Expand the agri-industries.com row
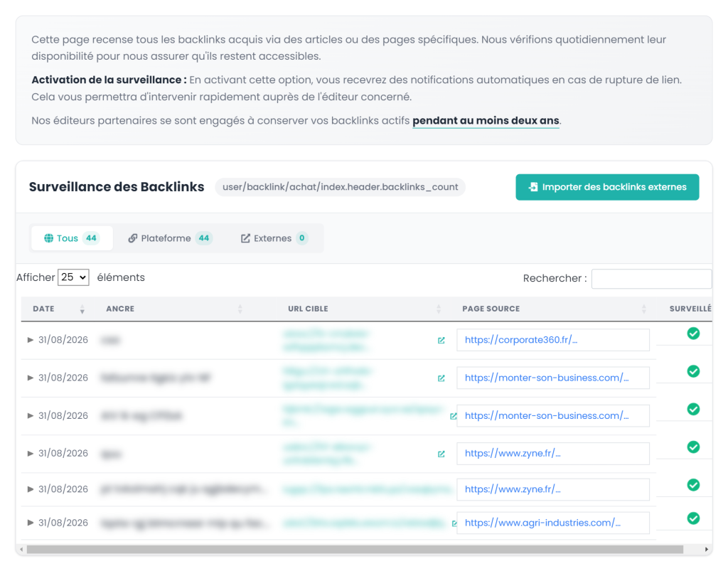728x586 pixels. click(31, 523)
